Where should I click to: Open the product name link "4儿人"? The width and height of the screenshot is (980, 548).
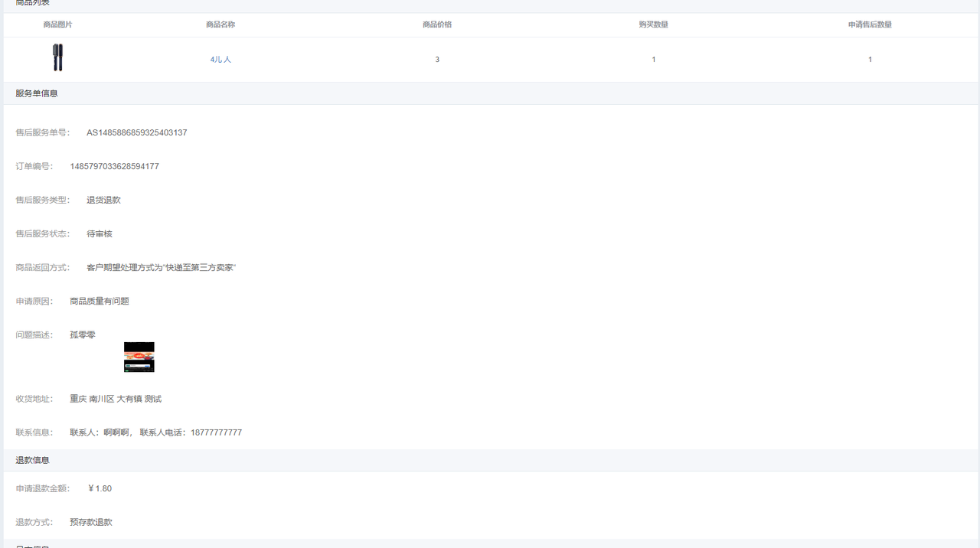tap(220, 60)
